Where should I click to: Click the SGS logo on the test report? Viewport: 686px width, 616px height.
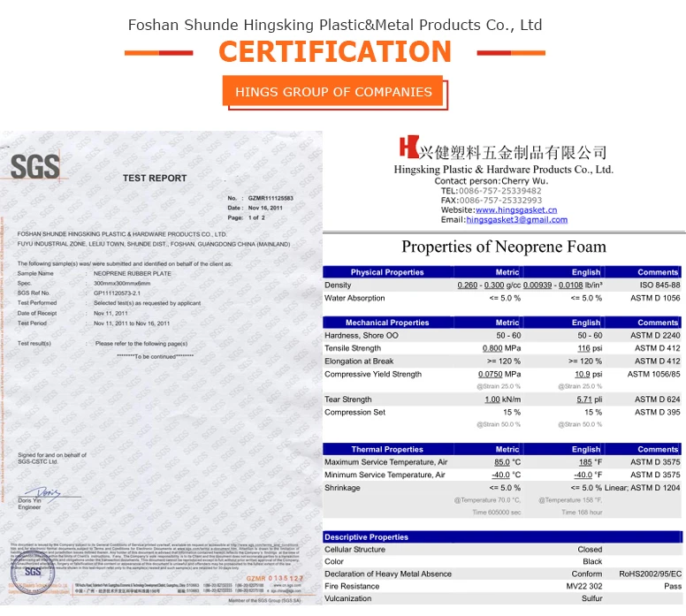34,166
